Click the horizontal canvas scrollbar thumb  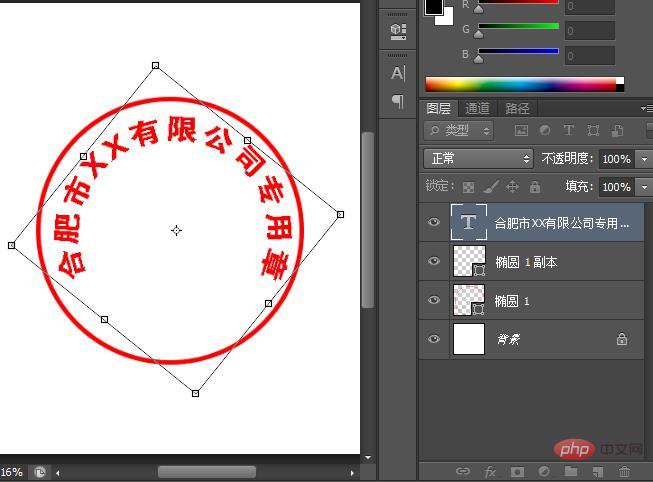tap(207, 472)
